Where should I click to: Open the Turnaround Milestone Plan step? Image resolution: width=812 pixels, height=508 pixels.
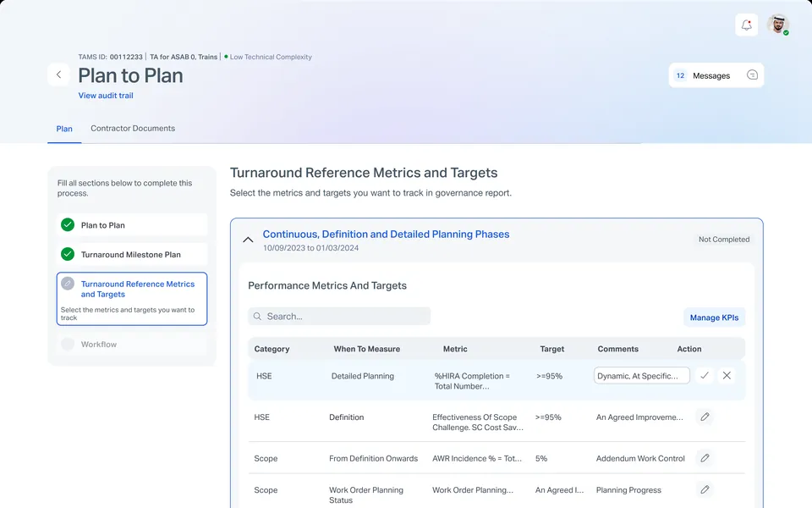pos(132,255)
